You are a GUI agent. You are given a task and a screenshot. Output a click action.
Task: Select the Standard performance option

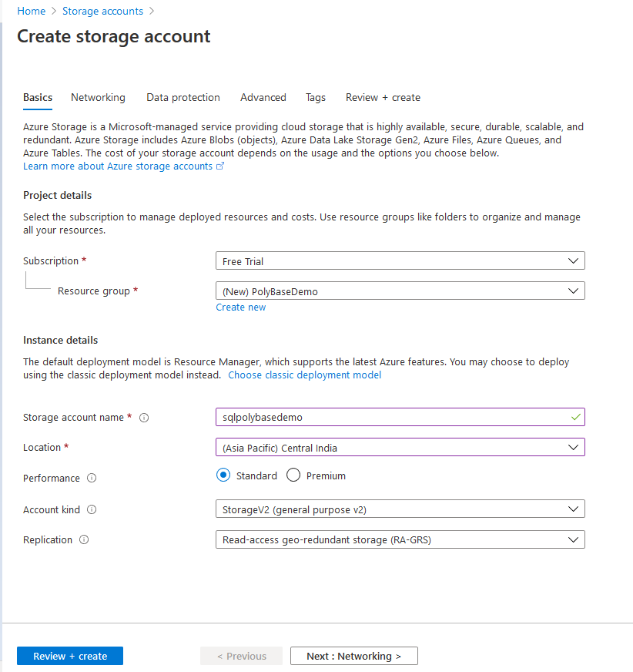pos(223,475)
